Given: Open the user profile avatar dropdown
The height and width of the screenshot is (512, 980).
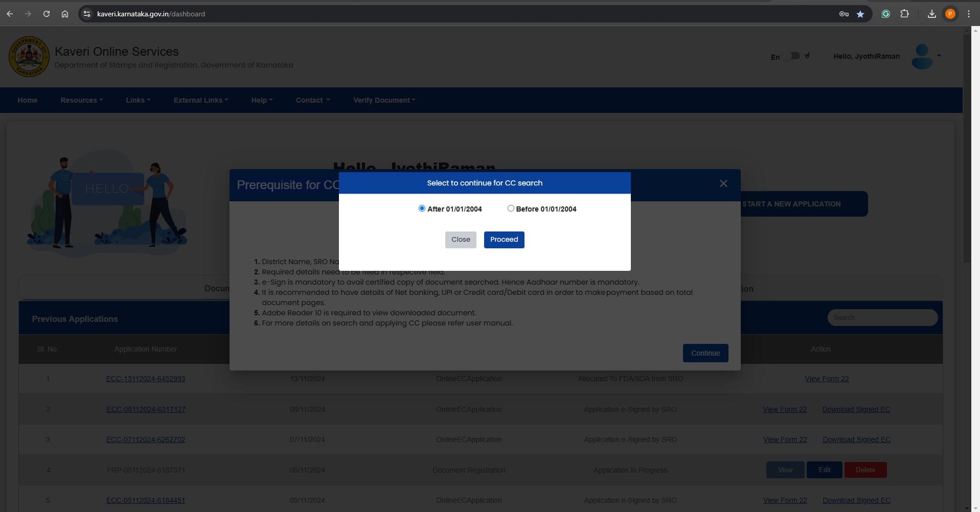Looking at the screenshot, I should pos(925,56).
